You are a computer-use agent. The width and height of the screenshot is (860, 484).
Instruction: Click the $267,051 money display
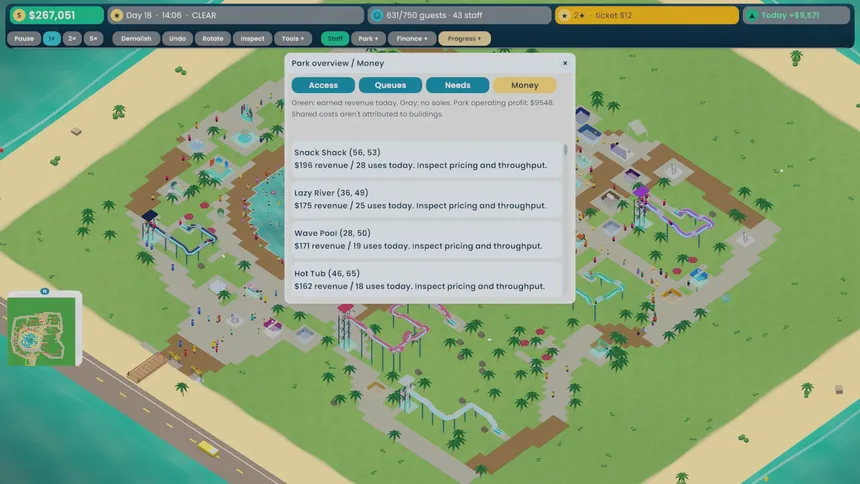56,15
